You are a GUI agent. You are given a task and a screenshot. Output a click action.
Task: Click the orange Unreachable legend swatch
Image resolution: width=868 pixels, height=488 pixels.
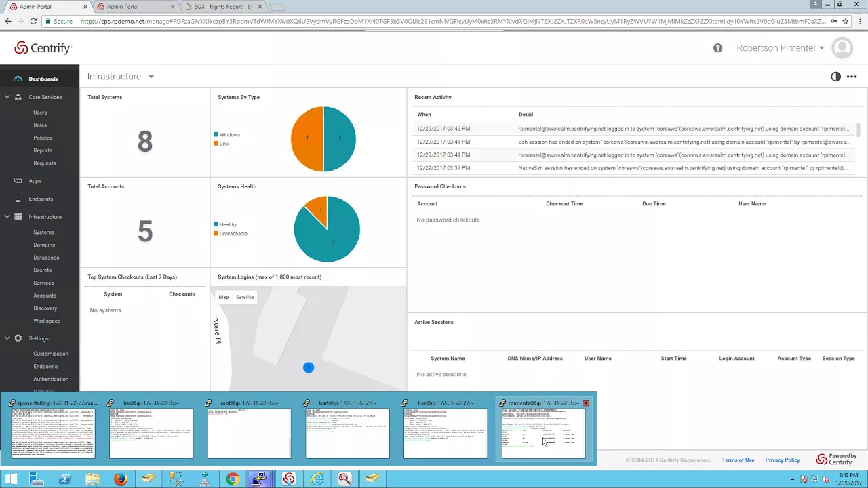pos(216,234)
